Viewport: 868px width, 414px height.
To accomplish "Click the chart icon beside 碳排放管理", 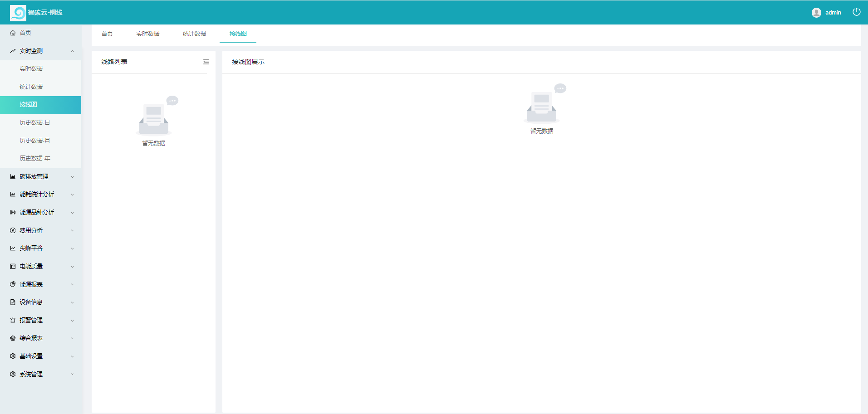I will tap(12, 176).
